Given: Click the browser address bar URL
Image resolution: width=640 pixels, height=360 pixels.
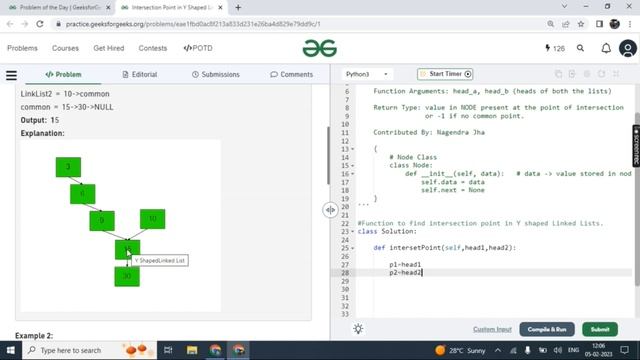Looking at the screenshot, I should 193,24.
